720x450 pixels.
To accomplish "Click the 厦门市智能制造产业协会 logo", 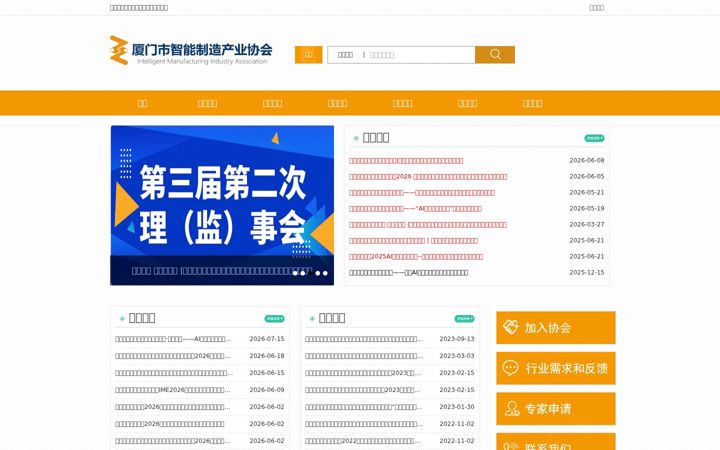I will pos(191,50).
